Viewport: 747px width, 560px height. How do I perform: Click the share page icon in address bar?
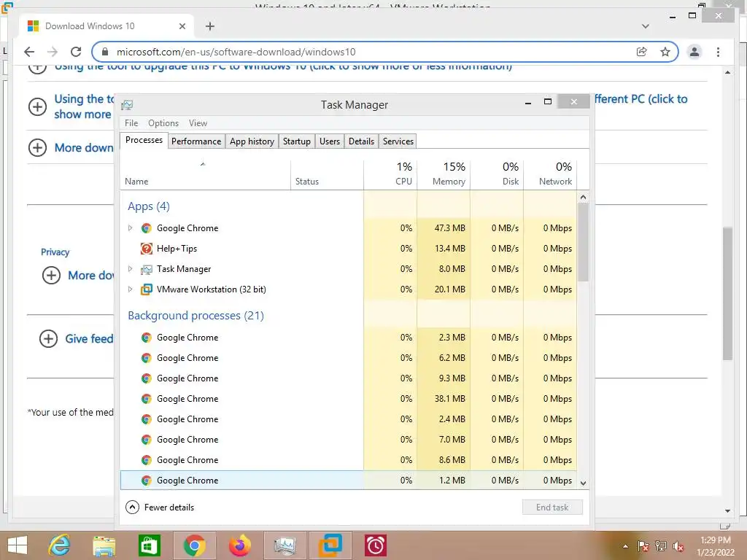[x=642, y=52]
